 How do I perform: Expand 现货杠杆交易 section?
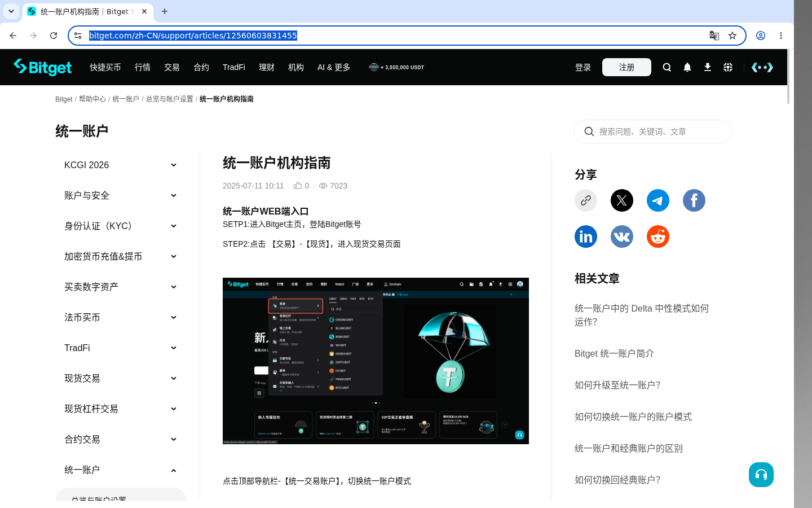click(x=121, y=409)
